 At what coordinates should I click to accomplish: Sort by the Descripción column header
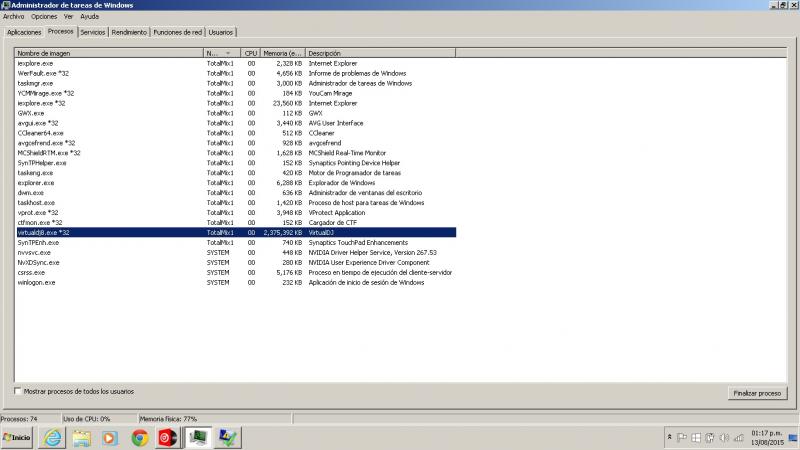[380, 53]
